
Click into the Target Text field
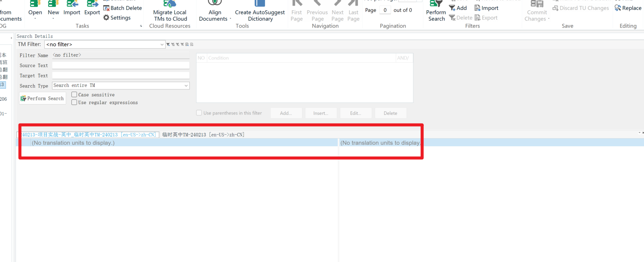click(x=121, y=75)
